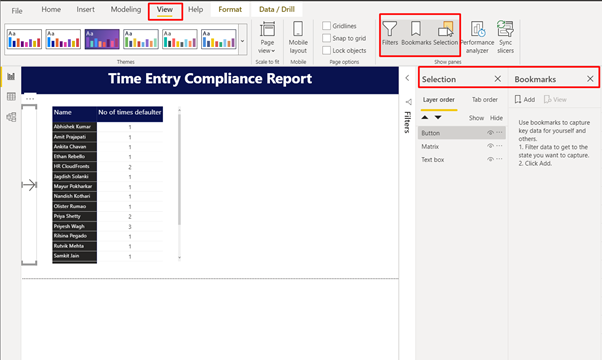Apply the purple background theme

[x=102, y=39]
